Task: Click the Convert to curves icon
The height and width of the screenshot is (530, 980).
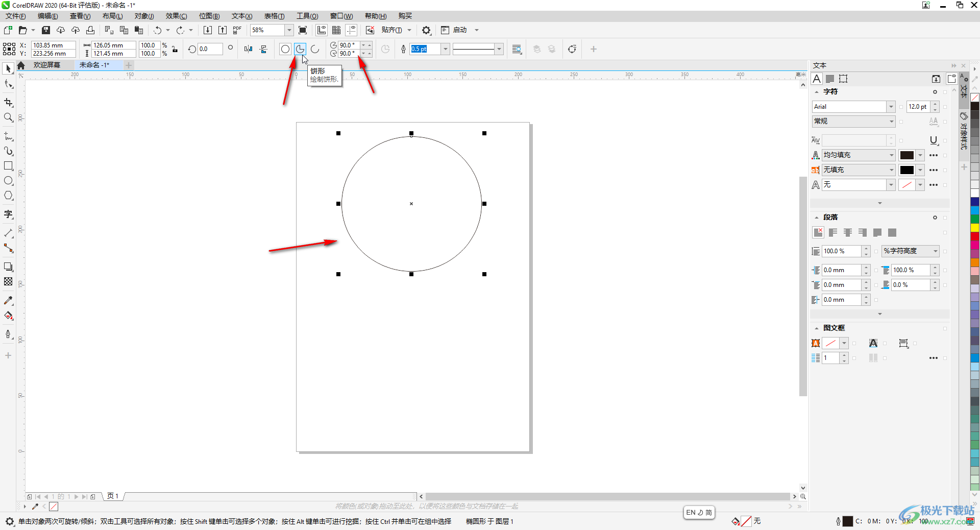Action: click(x=572, y=49)
